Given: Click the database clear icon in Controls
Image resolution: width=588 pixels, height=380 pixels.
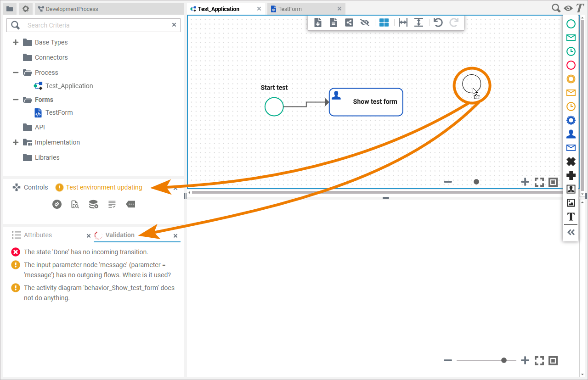Looking at the screenshot, I should click(93, 204).
